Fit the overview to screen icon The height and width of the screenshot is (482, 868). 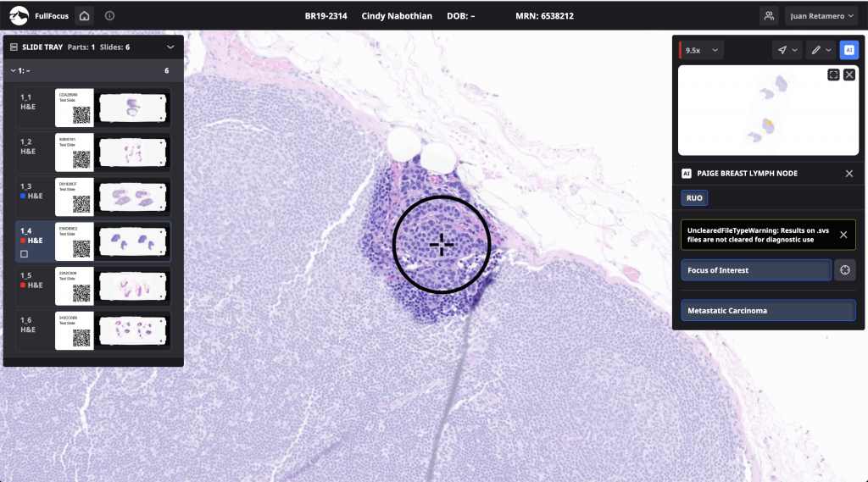tap(833, 75)
